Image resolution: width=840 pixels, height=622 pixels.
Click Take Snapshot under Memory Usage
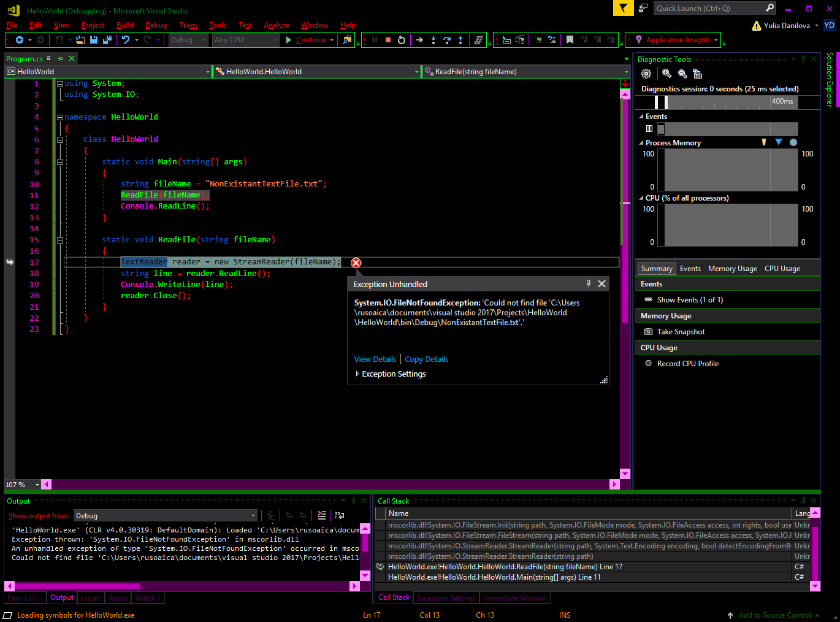pyautogui.click(x=681, y=332)
